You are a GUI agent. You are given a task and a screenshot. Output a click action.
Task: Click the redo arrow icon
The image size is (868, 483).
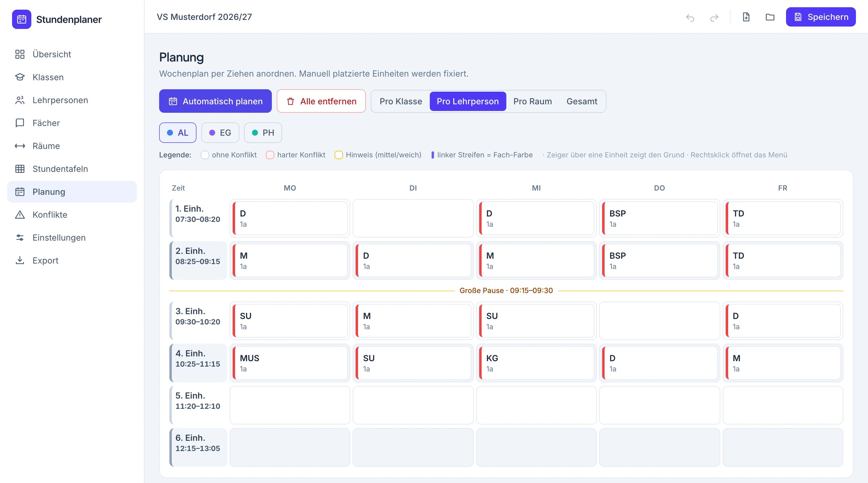(x=714, y=17)
